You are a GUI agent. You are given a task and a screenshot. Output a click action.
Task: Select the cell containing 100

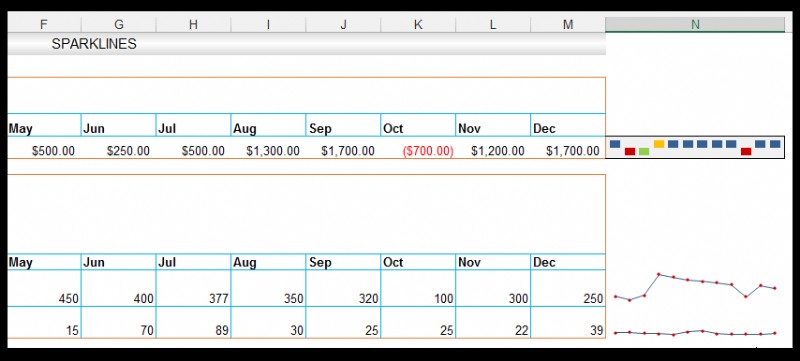pos(418,288)
